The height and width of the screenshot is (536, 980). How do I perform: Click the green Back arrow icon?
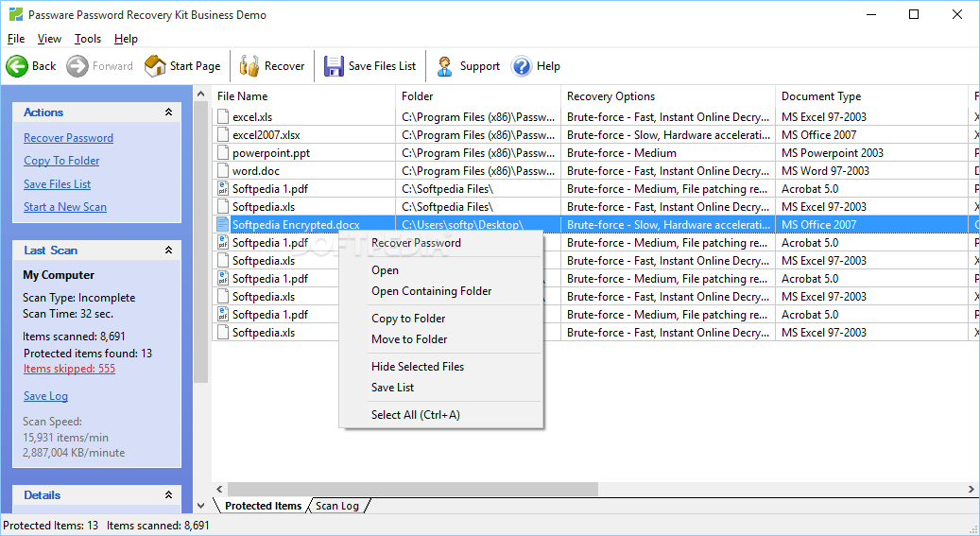pos(17,65)
